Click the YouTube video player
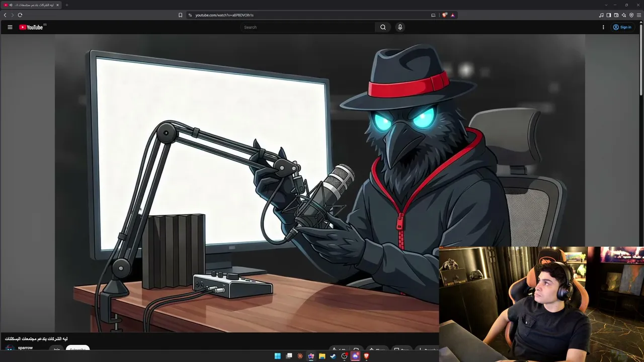 pos(320,183)
